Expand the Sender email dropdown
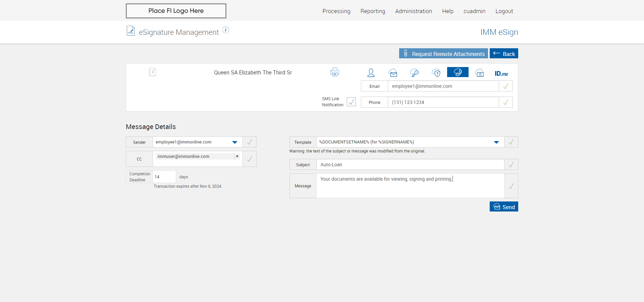Viewport: 644px width, 302px height. click(235, 142)
